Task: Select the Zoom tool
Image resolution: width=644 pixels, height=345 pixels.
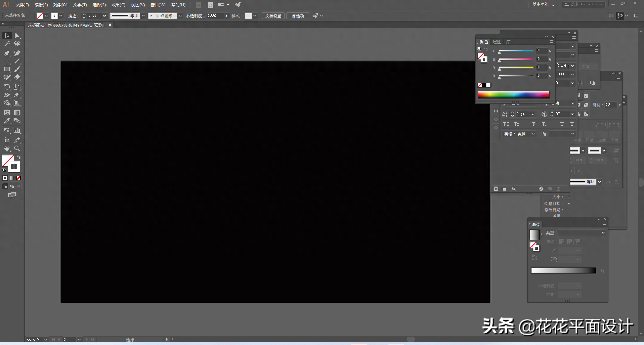Action: tap(17, 148)
